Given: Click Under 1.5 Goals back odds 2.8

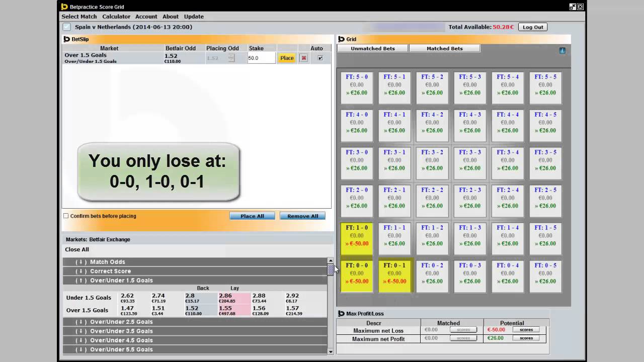Looking at the screenshot, I should click(201, 298).
